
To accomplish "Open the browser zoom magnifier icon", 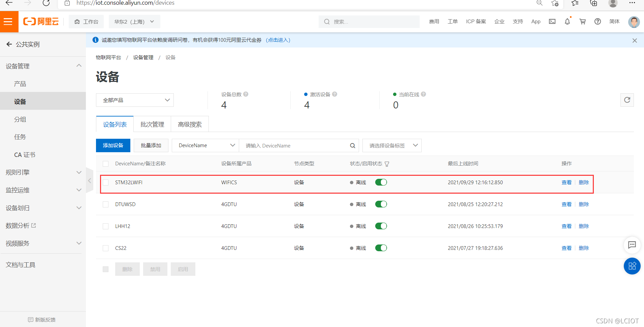I will point(539,3).
